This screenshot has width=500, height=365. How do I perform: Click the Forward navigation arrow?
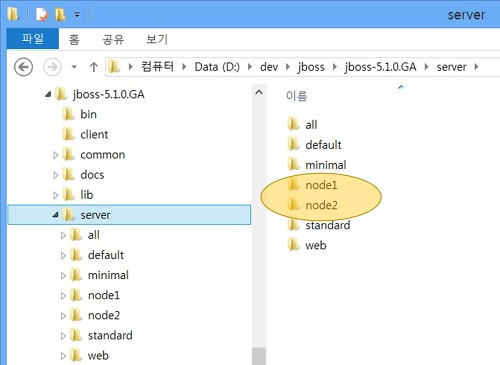[x=53, y=67]
